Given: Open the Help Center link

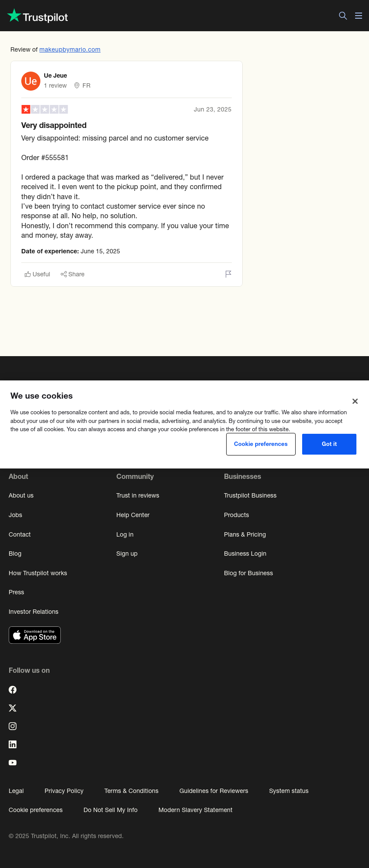Looking at the screenshot, I should 133,515.
